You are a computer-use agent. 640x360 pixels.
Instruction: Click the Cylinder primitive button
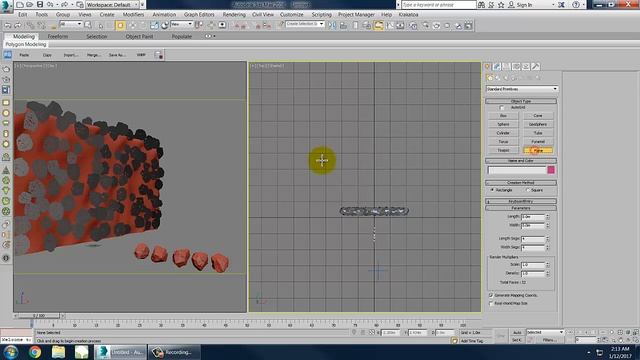click(x=503, y=133)
